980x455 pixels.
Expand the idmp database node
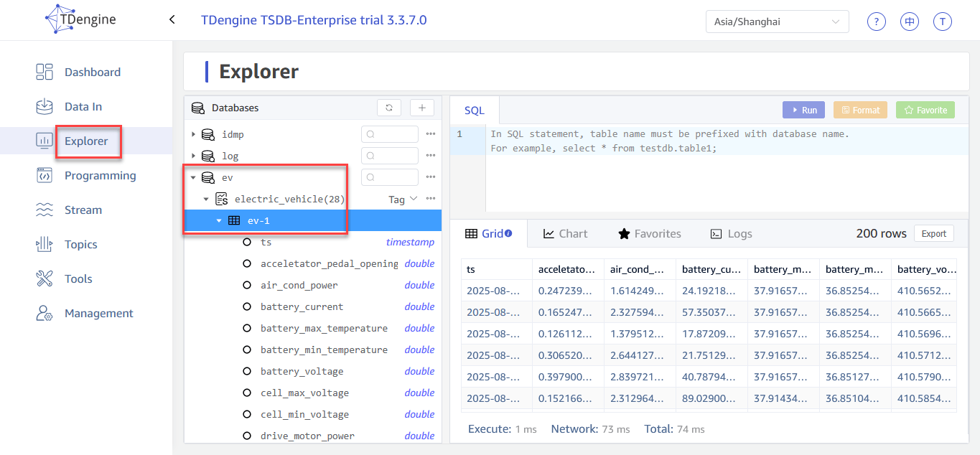(x=193, y=134)
